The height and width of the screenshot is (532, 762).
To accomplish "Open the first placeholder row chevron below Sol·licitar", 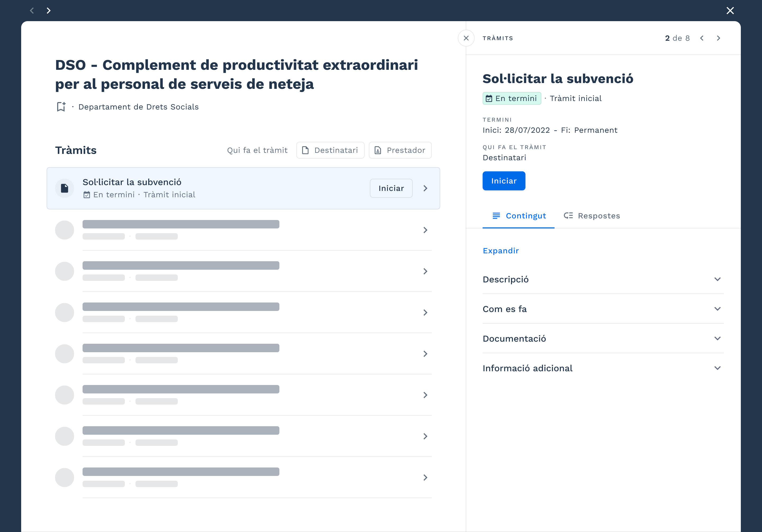I will coord(425,230).
